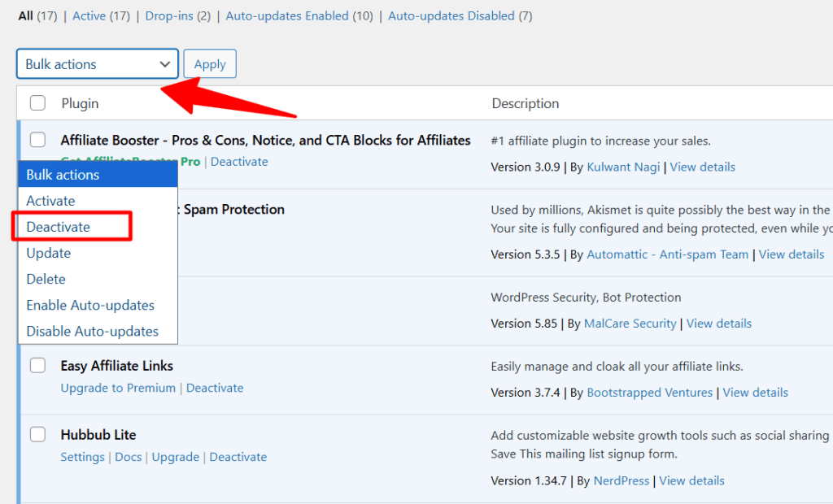Viewport: 833px width, 504px height.
Task: View details for Akismet plugin
Action: click(792, 254)
